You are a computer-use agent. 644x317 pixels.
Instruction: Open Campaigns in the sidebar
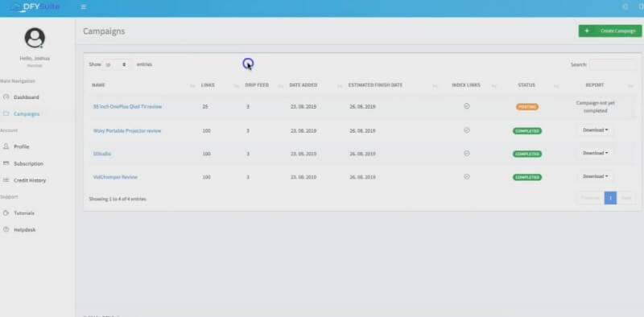point(27,113)
